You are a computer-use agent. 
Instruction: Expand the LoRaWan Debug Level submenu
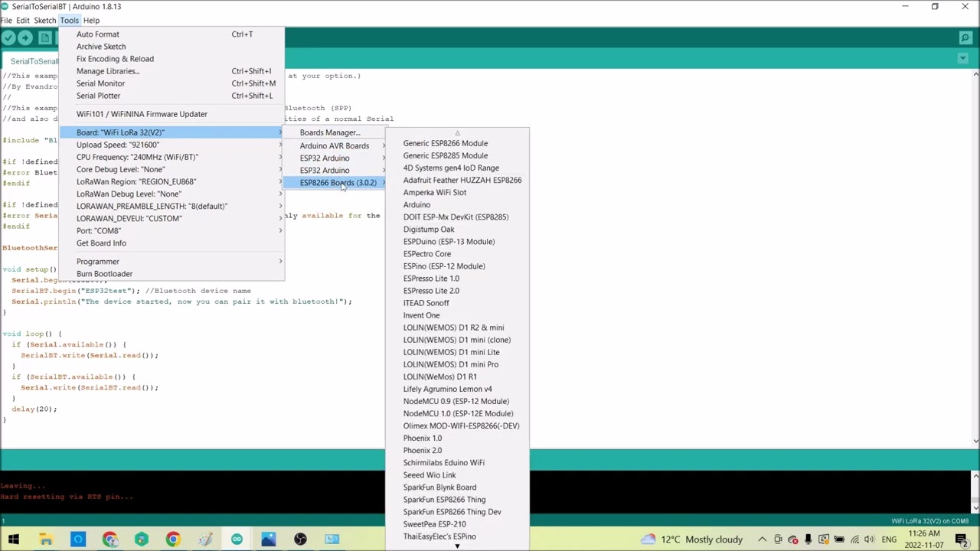pyautogui.click(x=173, y=194)
